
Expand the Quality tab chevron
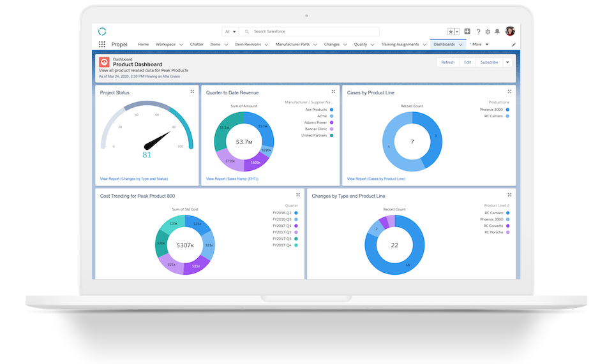[x=372, y=45]
